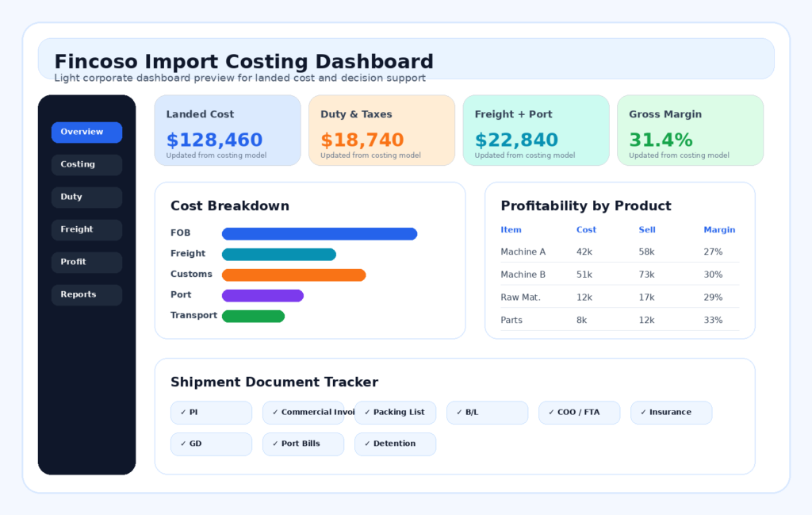
Task: Click the 31.4% gross margin figure
Action: (x=661, y=140)
